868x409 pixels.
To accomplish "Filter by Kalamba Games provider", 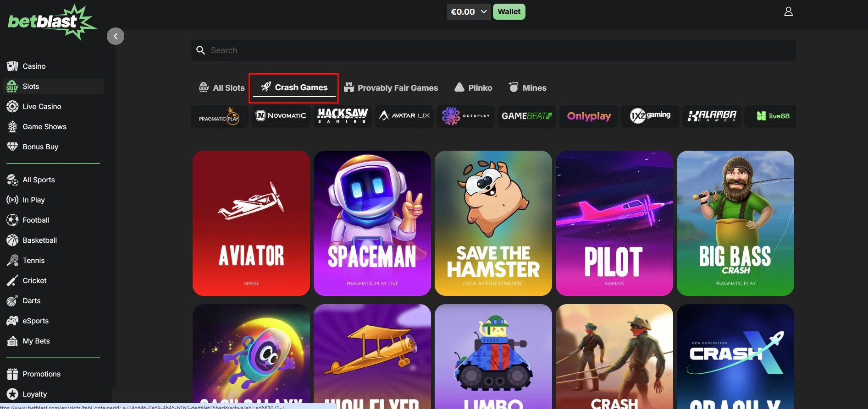I will [712, 116].
